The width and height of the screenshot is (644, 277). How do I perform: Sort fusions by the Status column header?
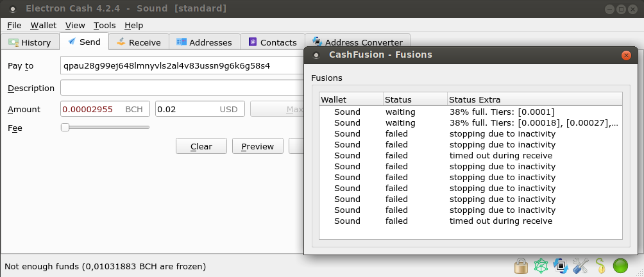(415, 99)
